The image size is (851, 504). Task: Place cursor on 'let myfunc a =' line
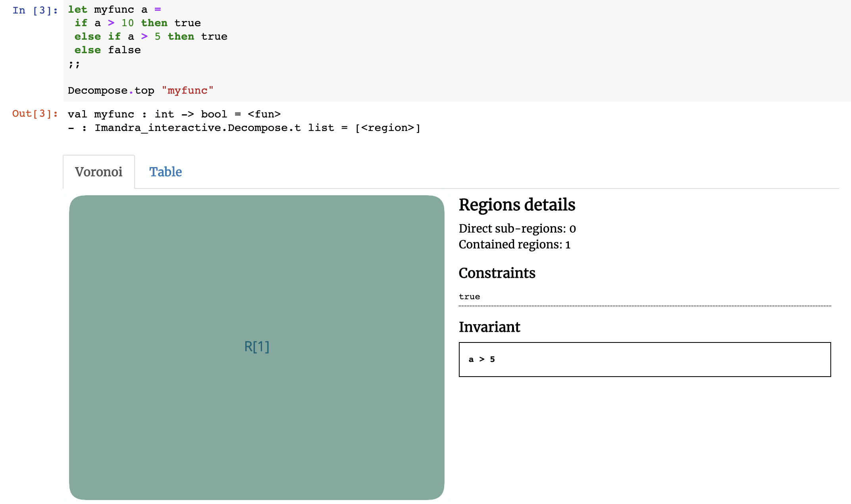point(114,10)
